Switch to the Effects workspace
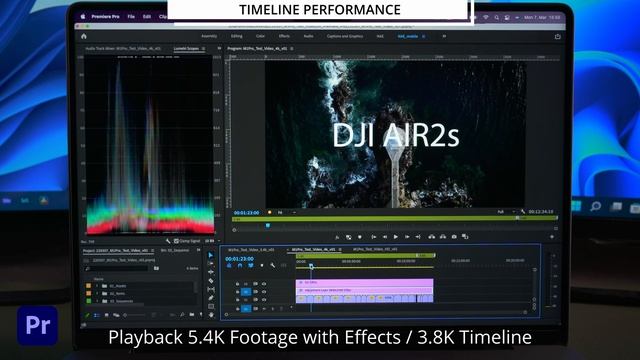The image size is (640, 360). tap(284, 36)
